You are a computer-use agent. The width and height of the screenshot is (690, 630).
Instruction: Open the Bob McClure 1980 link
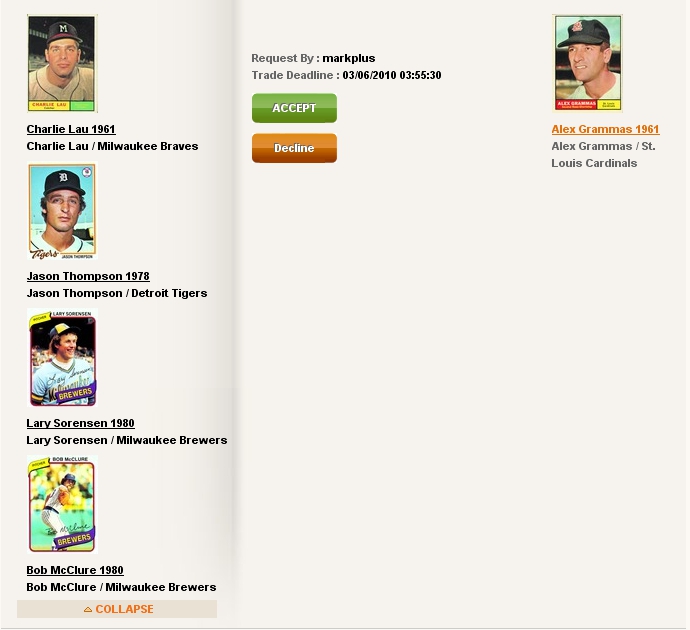[x=75, y=570]
